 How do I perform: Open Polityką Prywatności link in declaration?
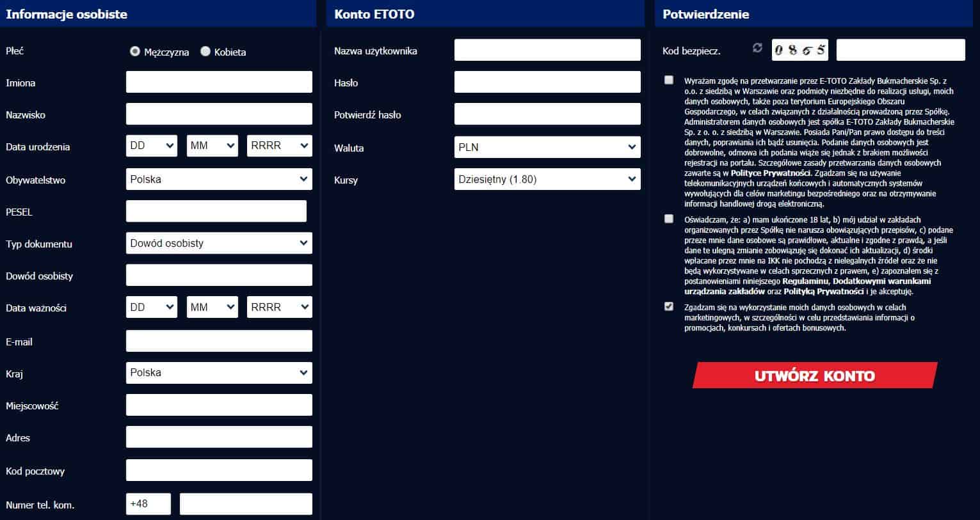[824, 291]
